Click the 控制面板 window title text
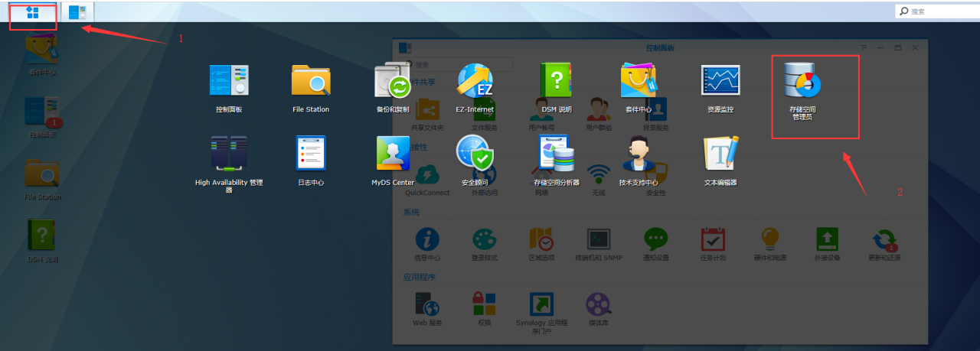 (661, 47)
